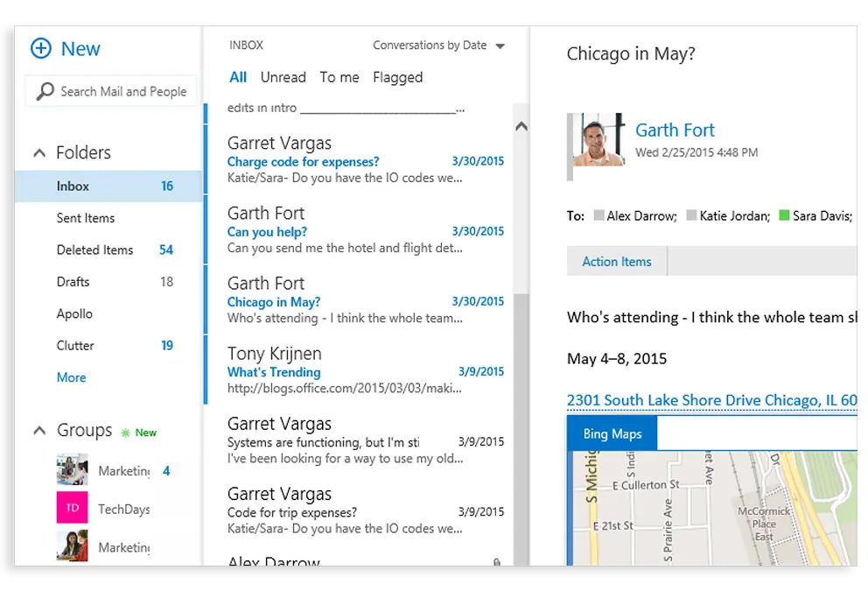Viewport: 868px width, 591px height.
Task: Collapse the Groups section
Action: pyautogui.click(x=39, y=430)
